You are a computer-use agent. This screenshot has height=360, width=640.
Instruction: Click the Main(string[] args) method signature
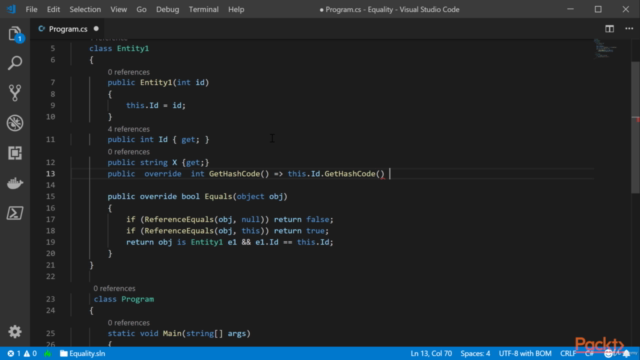(x=207, y=333)
